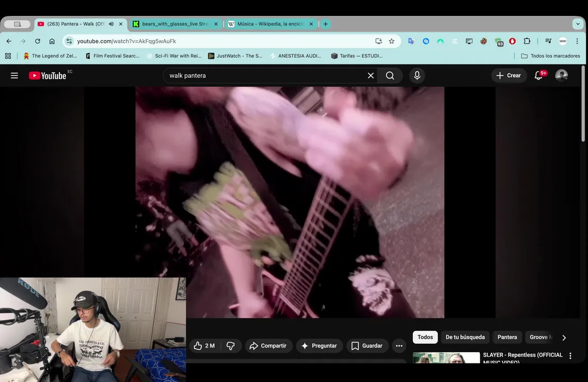This screenshot has height=382, width=588.
Task: Open the apps grid in bookmarks bar
Action: (8, 56)
